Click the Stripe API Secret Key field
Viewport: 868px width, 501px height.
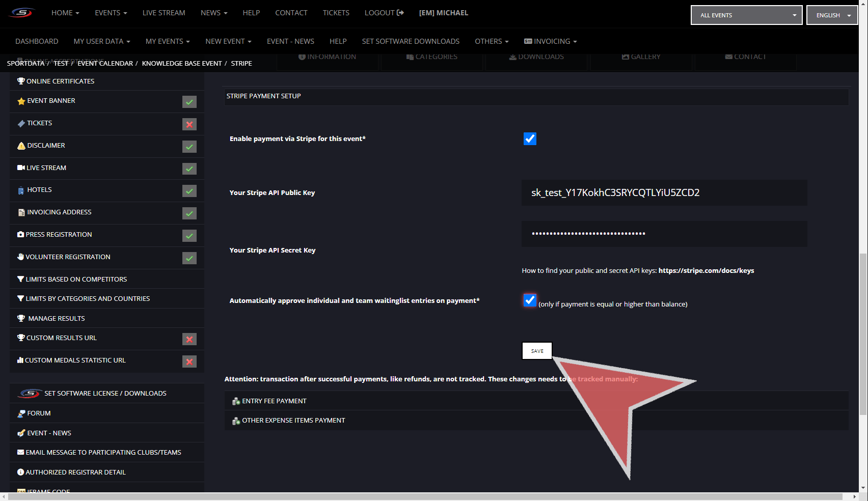pos(664,234)
